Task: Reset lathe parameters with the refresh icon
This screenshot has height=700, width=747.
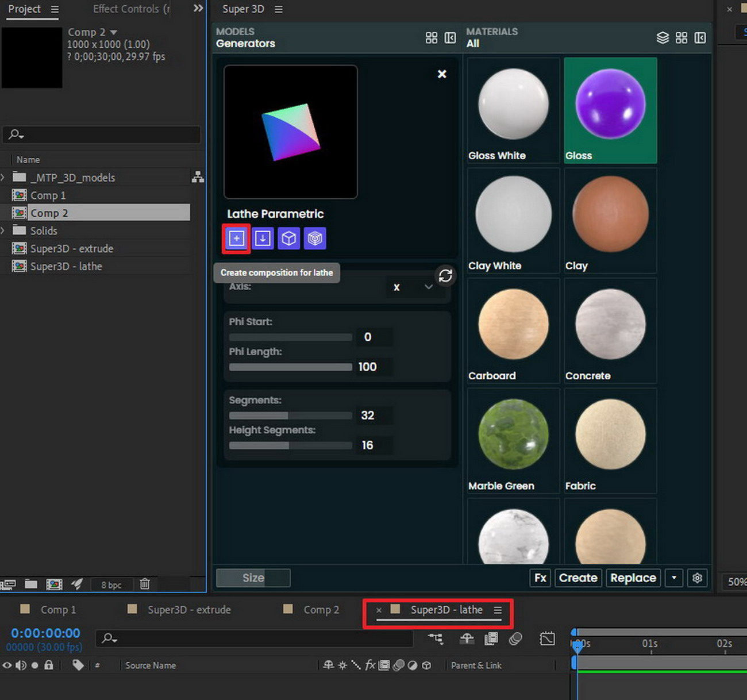Action: tap(445, 276)
